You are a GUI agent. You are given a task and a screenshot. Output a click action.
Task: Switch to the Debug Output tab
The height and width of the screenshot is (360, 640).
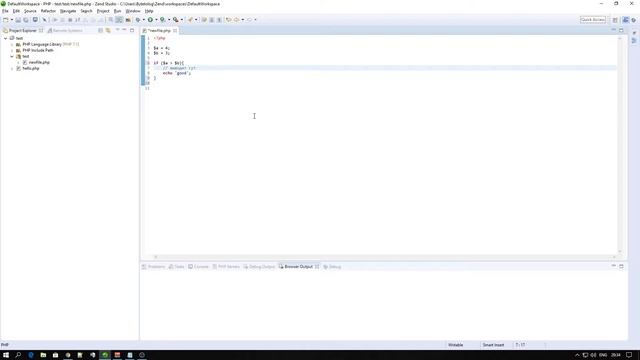(259, 267)
